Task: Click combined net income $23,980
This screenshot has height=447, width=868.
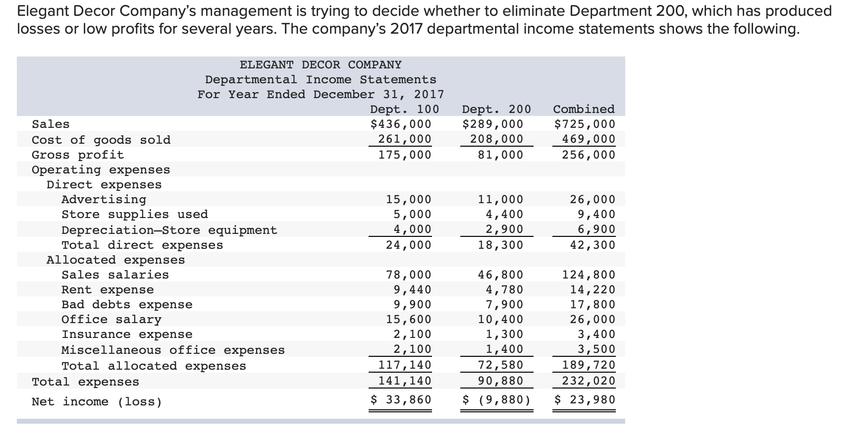Action: click(x=585, y=399)
